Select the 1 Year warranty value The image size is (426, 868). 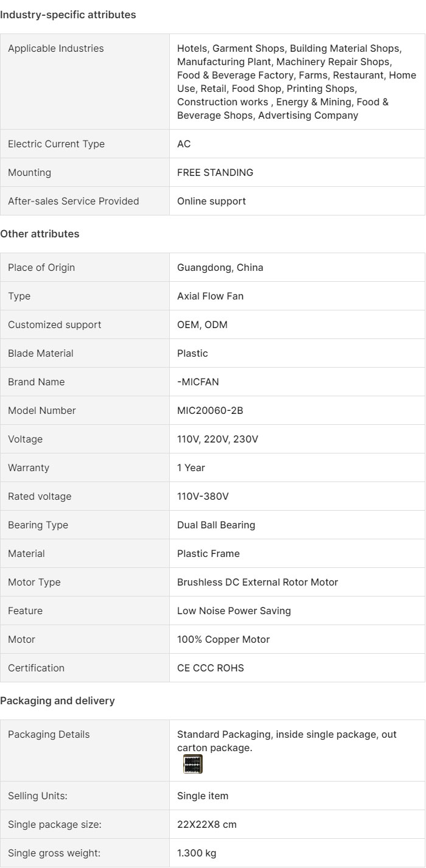pyautogui.click(x=191, y=468)
